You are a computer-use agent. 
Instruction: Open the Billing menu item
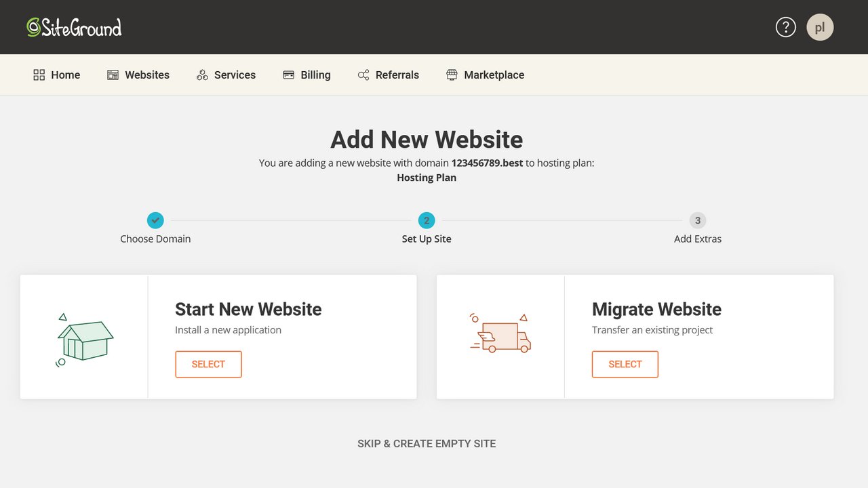coord(315,75)
